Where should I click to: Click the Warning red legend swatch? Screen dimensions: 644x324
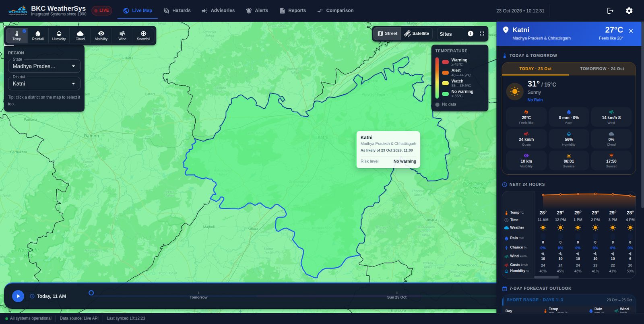coord(445,62)
